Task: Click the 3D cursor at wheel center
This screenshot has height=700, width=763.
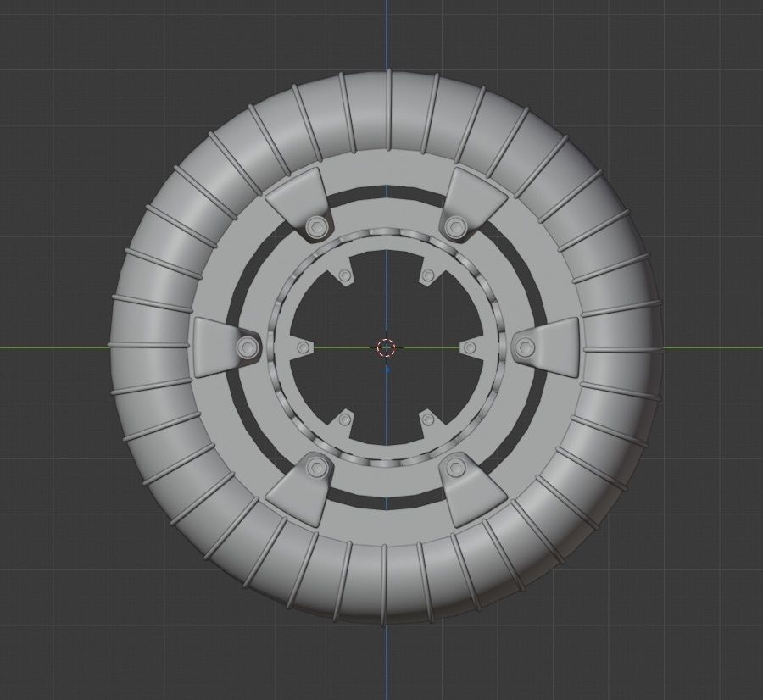Action: coord(387,347)
